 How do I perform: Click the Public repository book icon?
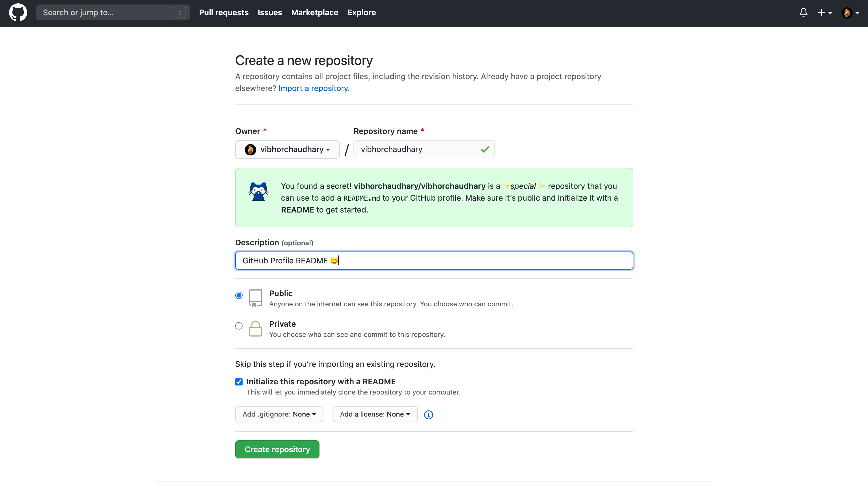pos(256,298)
